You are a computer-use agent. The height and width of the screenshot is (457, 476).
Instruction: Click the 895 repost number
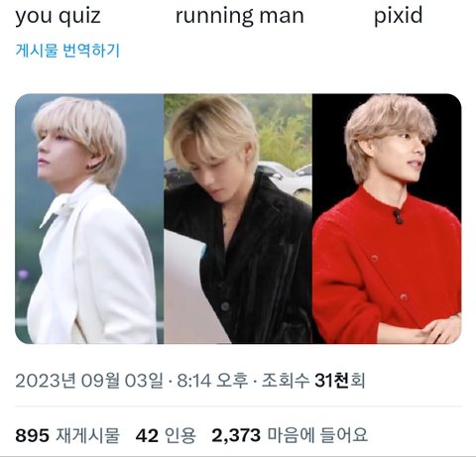[33, 435]
